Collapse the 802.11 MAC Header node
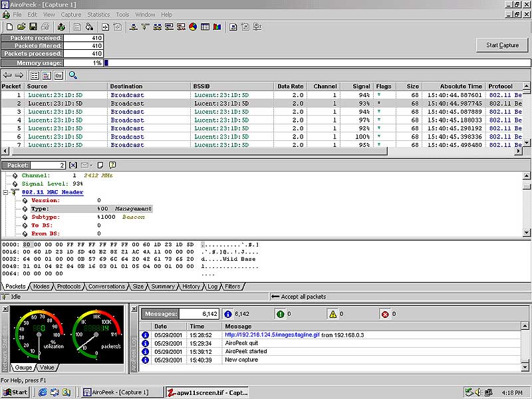Image resolution: width=532 pixels, height=399 pixels. 5,192
